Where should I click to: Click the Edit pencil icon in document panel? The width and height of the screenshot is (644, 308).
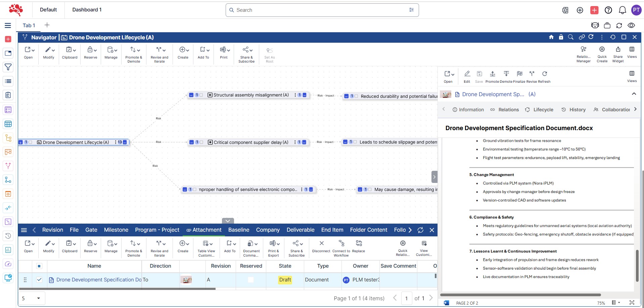click(467, 74)
